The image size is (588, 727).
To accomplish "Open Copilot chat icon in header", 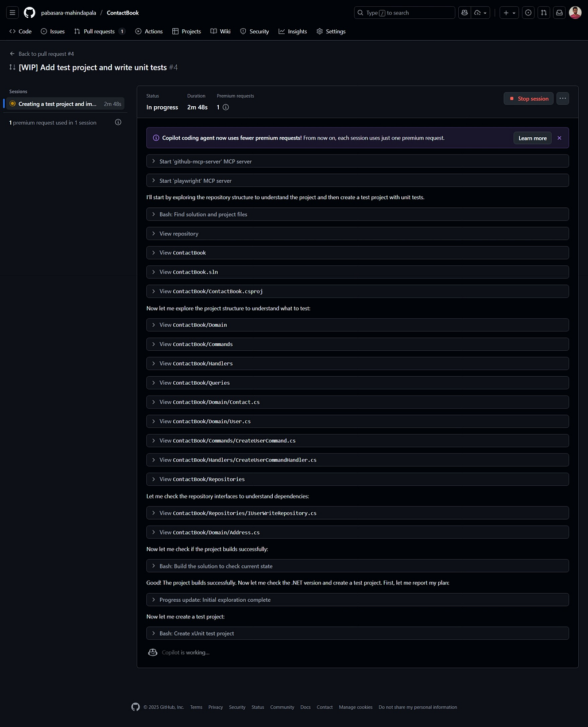I will pyautogui.click(x=465, y=13).
